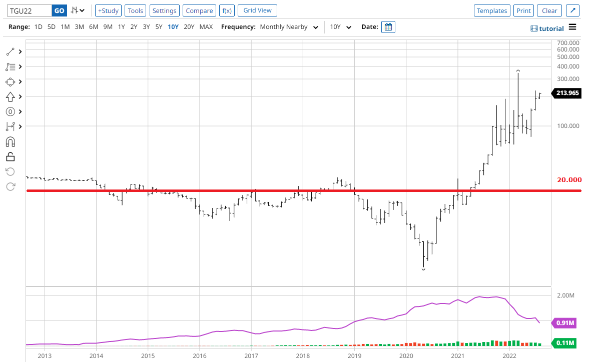
Task: Expand the Frequency Monthly Nearby dropdown
Action: pos(289,27)
